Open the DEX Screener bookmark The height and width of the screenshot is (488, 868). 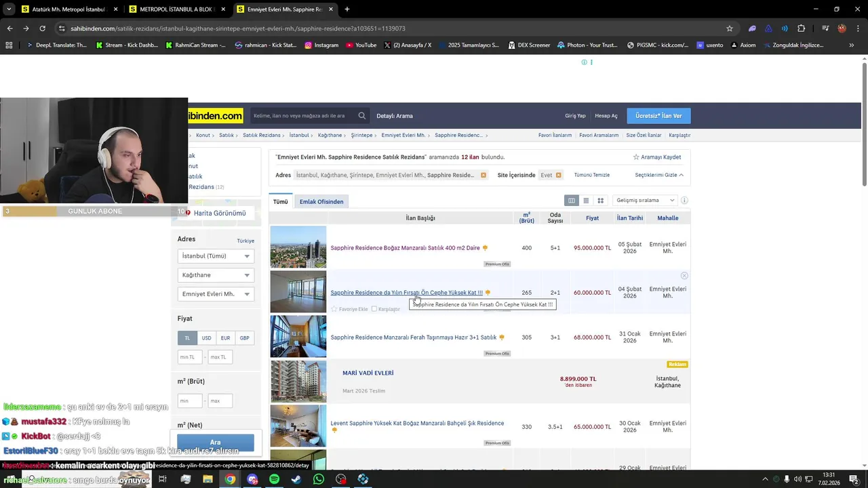529,45
